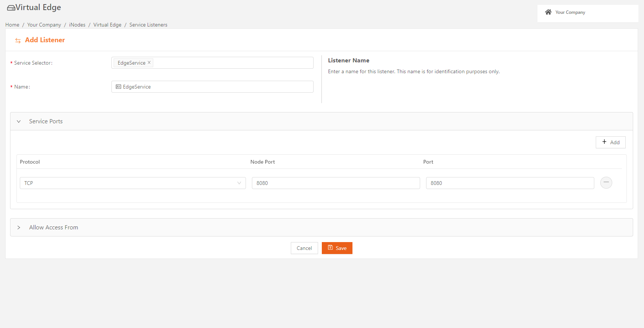This screenshot has height=328, width=644.
Task: Add a new service port row
Action: pyautogui.click(x=611, y=142)
